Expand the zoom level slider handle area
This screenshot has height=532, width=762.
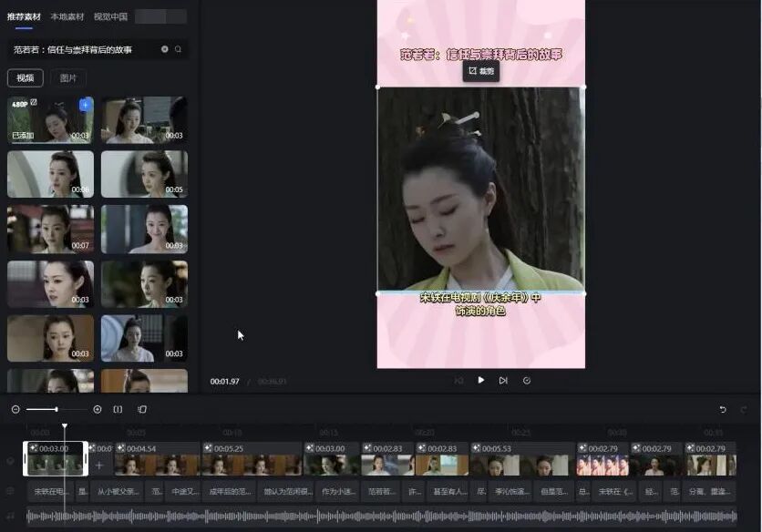57,409
